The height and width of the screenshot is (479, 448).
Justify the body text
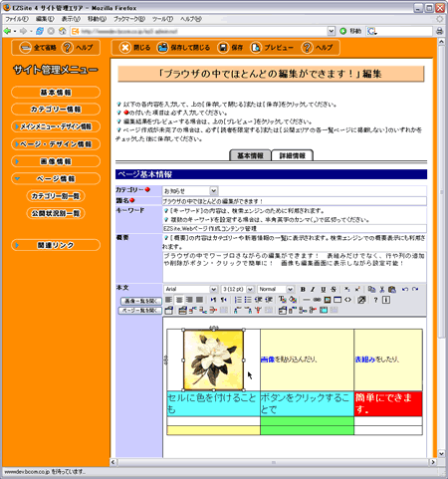pos(199,300)
